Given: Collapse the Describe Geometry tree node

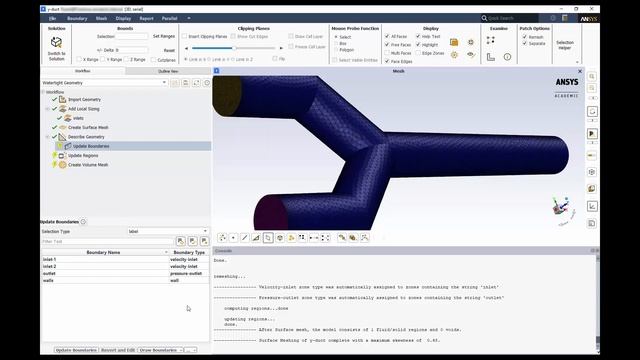Looking at the screenshot, I should (x=47, y=137).
